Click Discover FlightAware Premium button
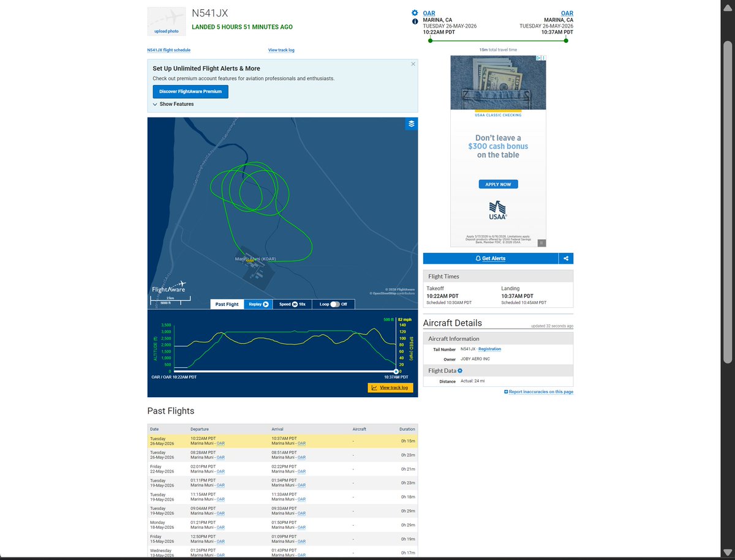Viewport: 735px width, 560px height. click(x=190, y=91)
